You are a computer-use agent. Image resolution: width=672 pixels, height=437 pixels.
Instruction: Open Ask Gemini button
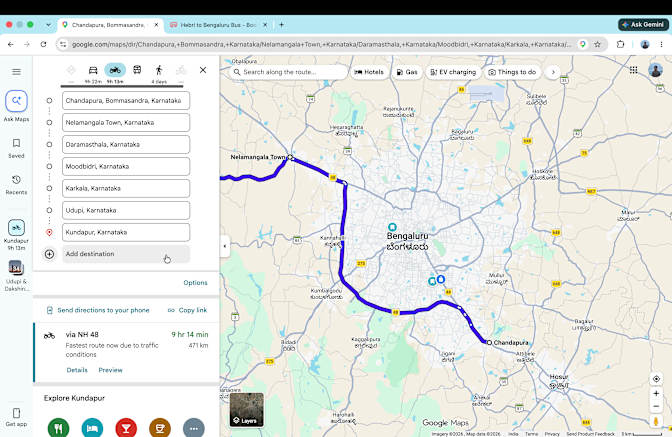[x=643, y=24]
